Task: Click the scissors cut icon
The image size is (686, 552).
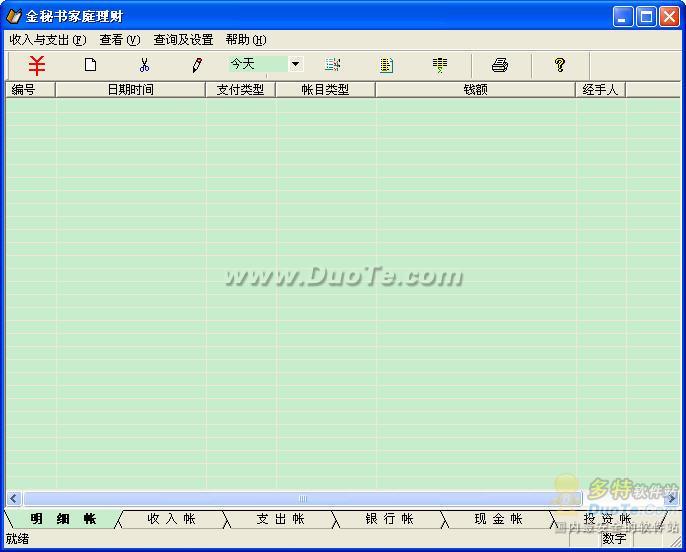Action: pos(144,65)
